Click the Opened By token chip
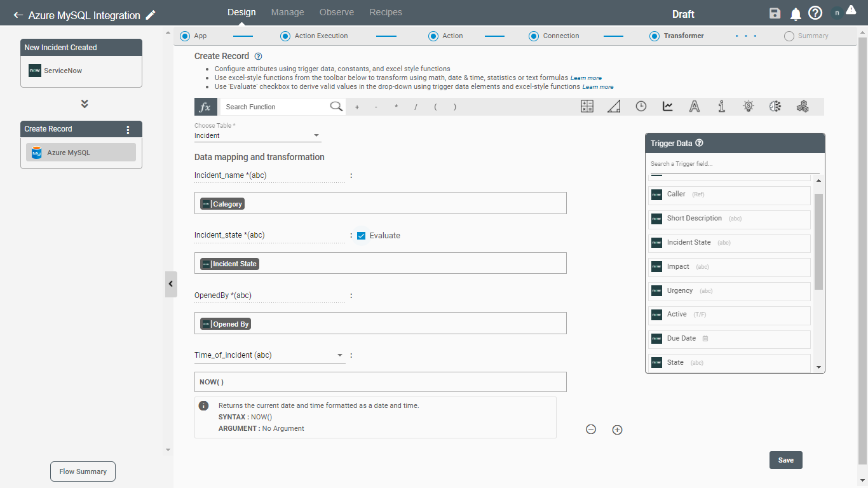Viewport: 868px width, 488px height. pyautogui.click(x=226, y=324)
